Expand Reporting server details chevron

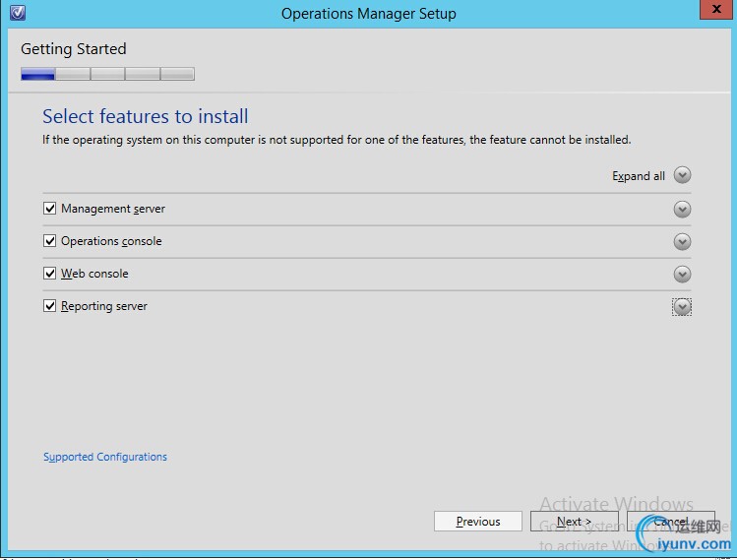(x=682, y=307)
